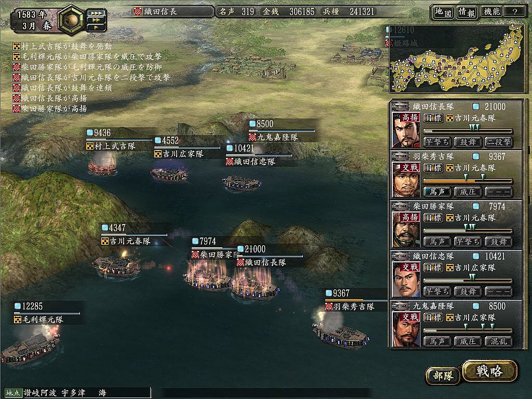The height and width of the screenshot is (399, 532).
Task: Open the 情報 information menu
Action: (467, 12)
